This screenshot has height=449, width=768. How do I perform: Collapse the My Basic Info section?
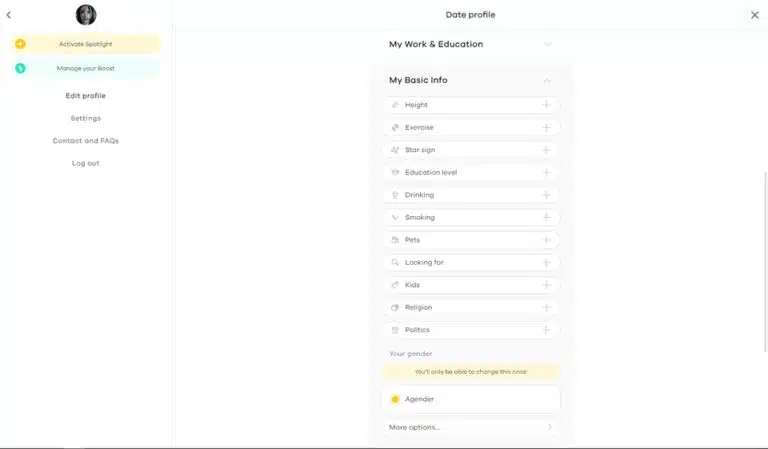[547, 80]
